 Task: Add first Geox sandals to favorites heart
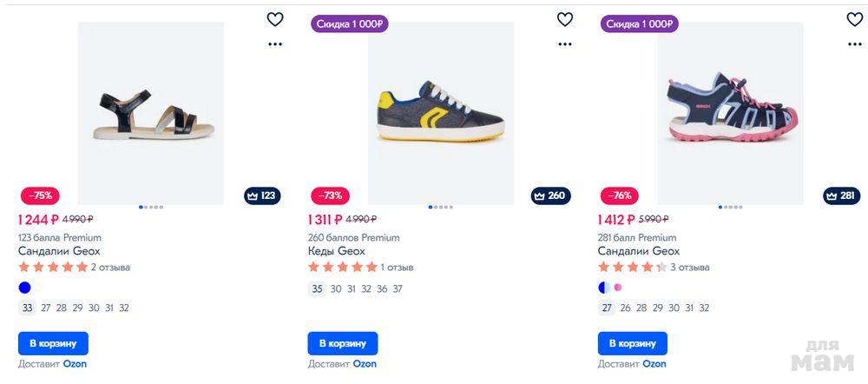coord(274,19)
